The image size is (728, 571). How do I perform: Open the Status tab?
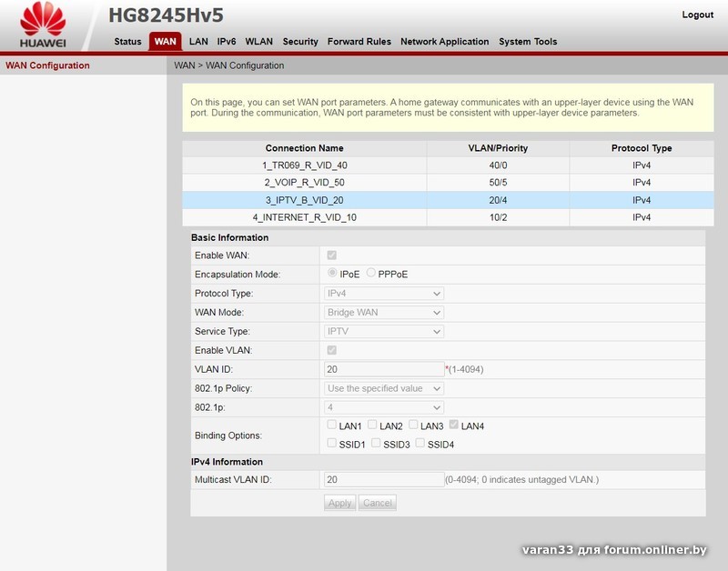click(x=127, y=42)
